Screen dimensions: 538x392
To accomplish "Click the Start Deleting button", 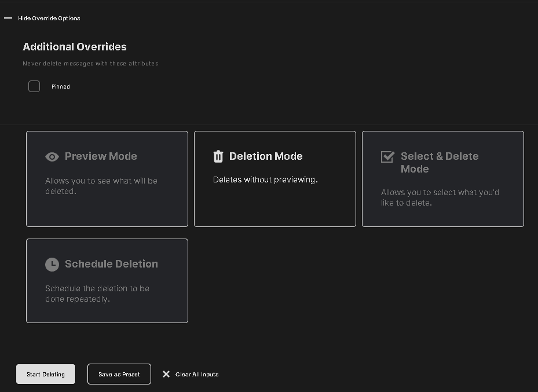I will (46, 374).
